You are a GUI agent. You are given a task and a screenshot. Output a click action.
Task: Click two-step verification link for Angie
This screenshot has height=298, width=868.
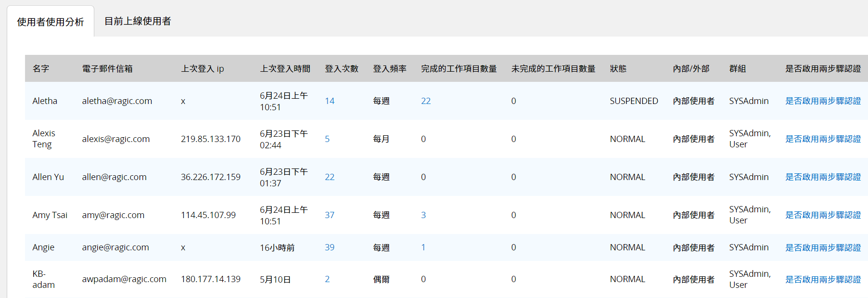coord(823,247)
